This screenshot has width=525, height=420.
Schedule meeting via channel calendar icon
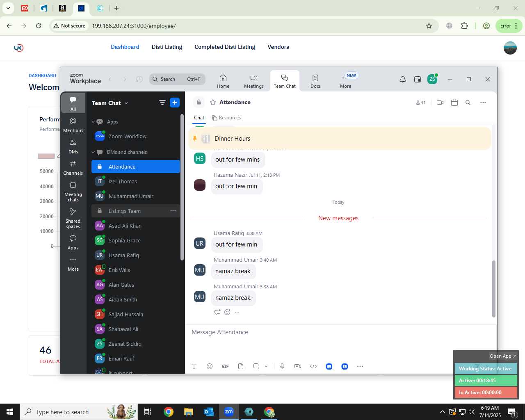[x=454, y=103]
